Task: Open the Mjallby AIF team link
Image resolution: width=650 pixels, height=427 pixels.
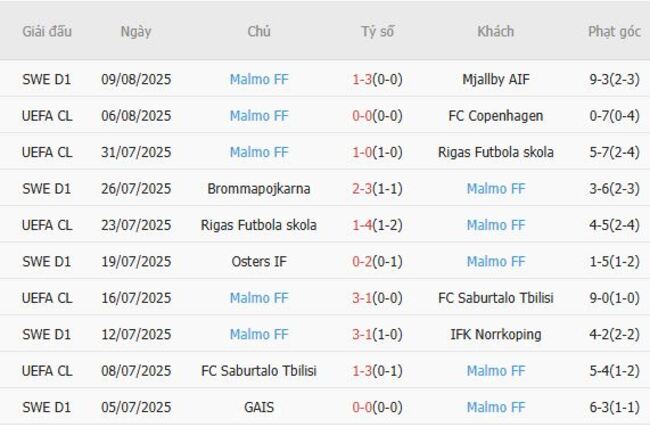Action: pos(496,80)
